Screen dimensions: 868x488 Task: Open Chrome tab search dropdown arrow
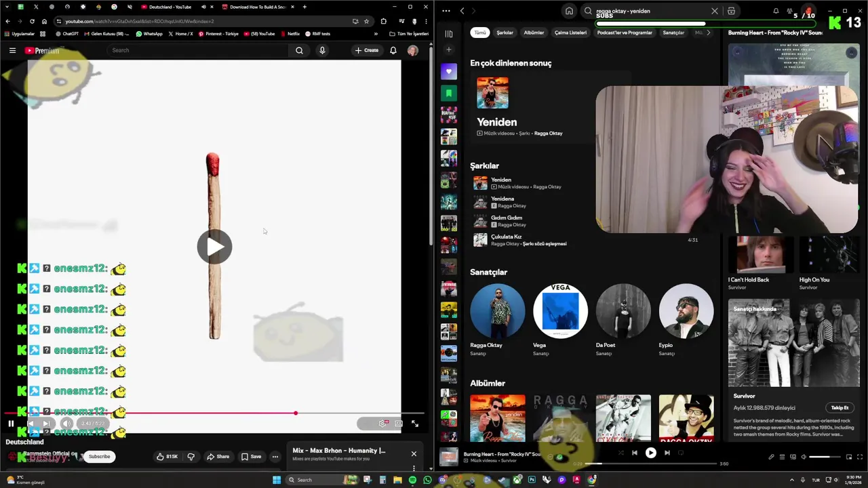tap(6, 7)
